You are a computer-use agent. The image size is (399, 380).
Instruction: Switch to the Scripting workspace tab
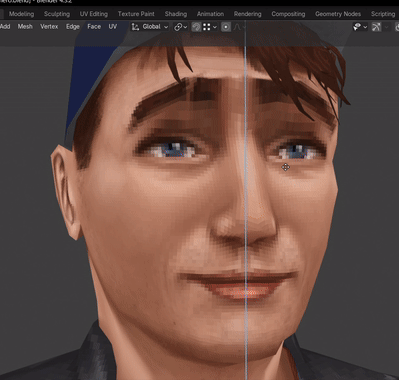tap(383, 14)
